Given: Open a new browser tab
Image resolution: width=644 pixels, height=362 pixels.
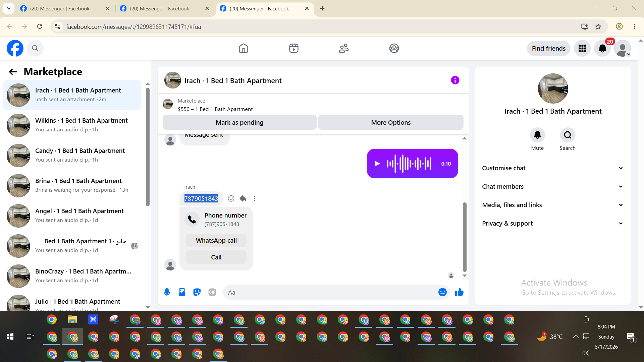Looking at the screenshot, I should pos(322,9).
